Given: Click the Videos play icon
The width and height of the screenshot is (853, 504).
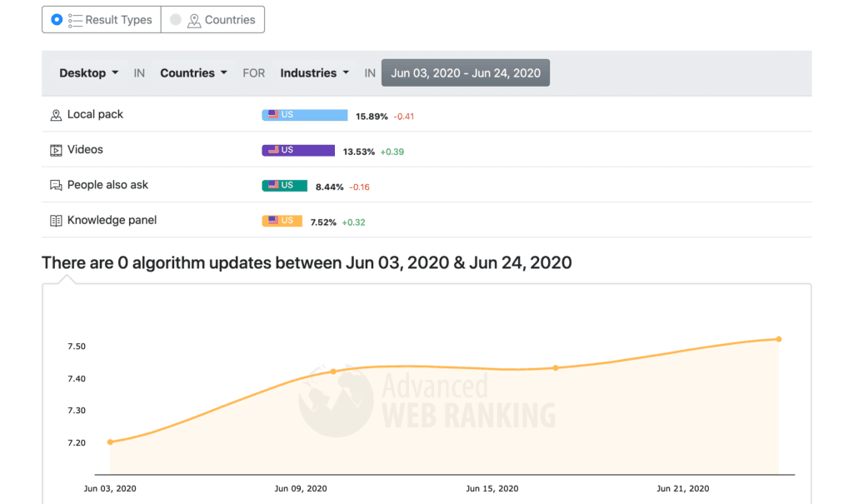Looking at the screenshot, I should coord(56,150).
